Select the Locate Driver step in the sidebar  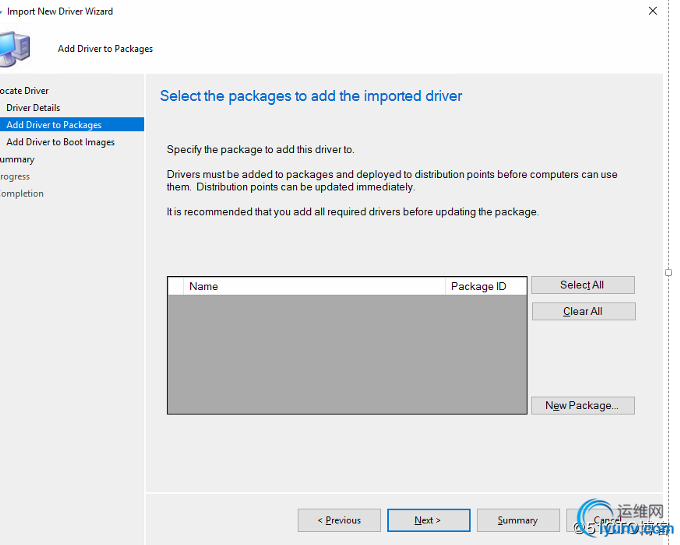point(24,91)
